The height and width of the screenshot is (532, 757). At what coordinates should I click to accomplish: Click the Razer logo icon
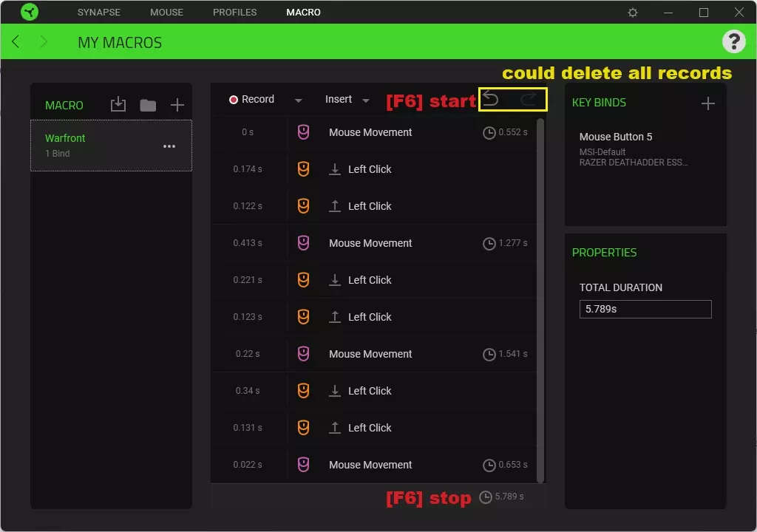pyautogui.click(x=30, y=12)
